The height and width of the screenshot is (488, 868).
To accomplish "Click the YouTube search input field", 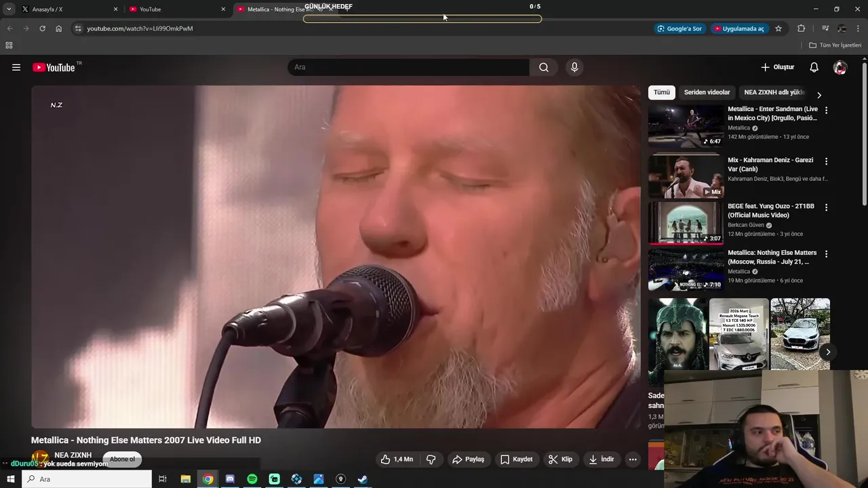I will click(409, 67).
